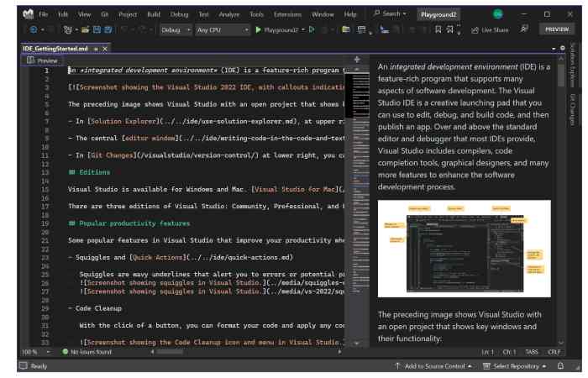Open the feedback person icon

(x=524, y=29)
